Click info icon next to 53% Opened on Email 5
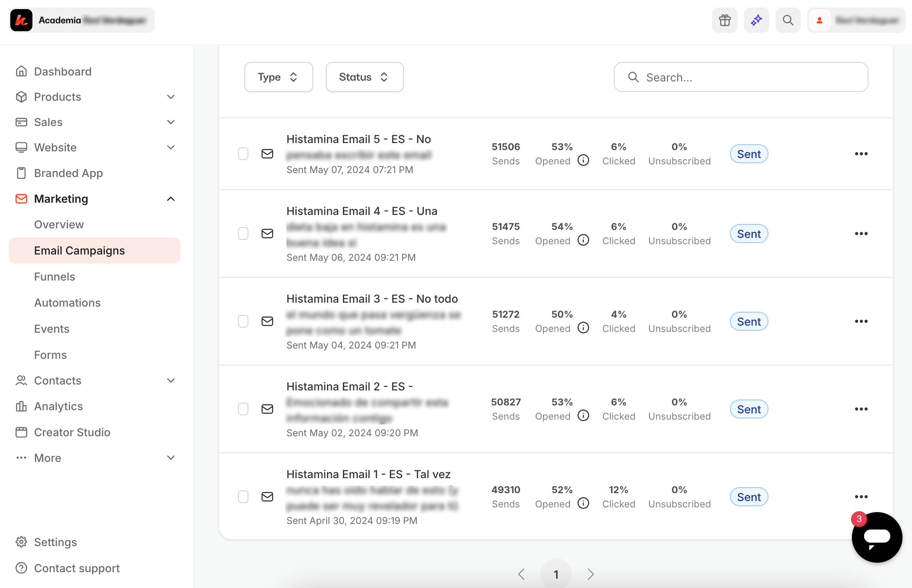 [x=583, y=160]
